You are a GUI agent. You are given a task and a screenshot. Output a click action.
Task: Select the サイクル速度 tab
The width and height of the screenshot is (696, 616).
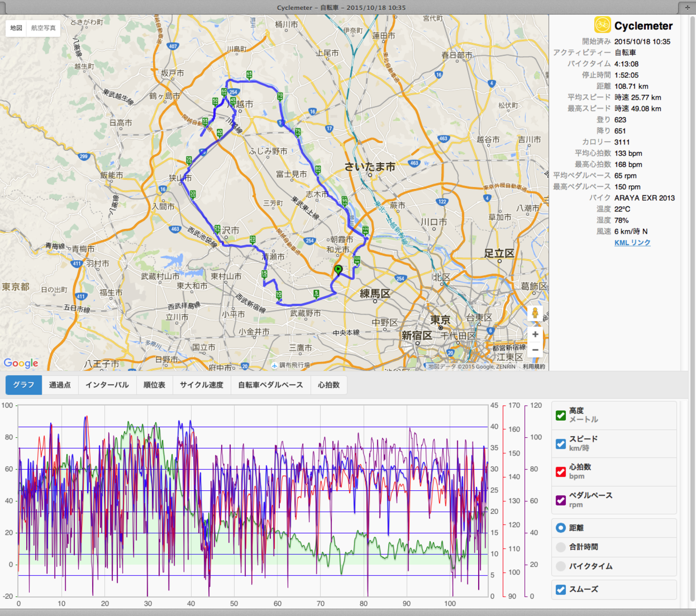coord(201,385)
